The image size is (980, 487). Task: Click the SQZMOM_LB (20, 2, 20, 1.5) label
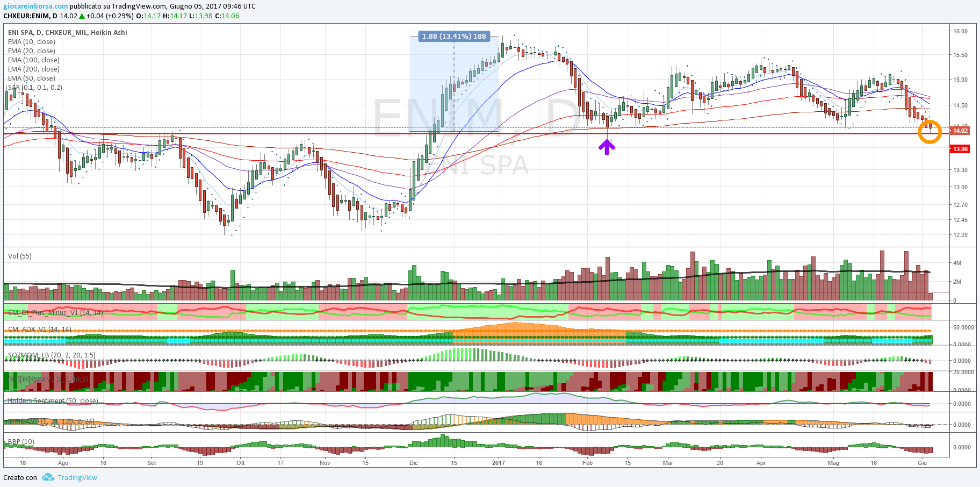coord(52,355)
